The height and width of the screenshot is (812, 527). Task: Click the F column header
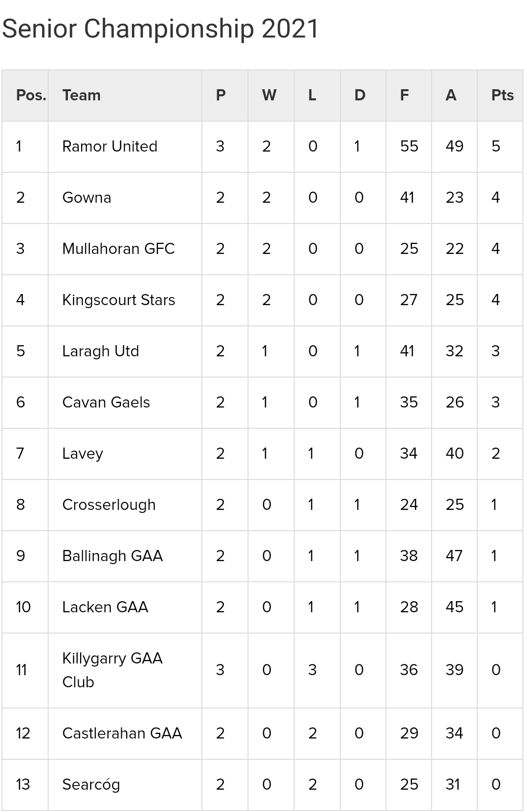point(404,95)
